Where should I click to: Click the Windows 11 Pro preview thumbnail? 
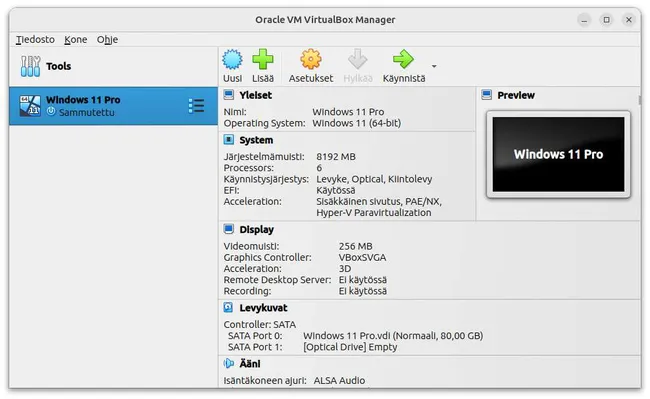tap(558, 154)
